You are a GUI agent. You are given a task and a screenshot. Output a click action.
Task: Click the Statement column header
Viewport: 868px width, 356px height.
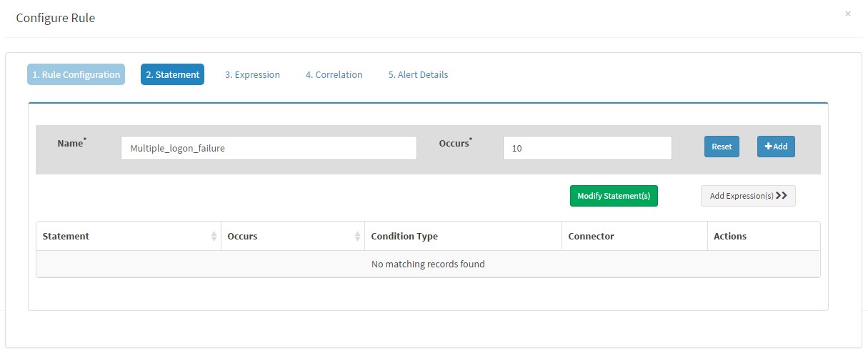[129, 237]
